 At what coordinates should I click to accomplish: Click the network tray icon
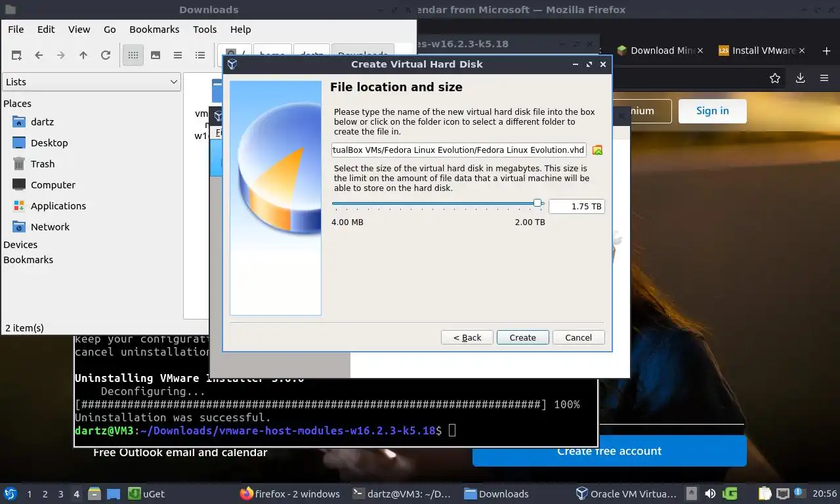coord(782,493)
